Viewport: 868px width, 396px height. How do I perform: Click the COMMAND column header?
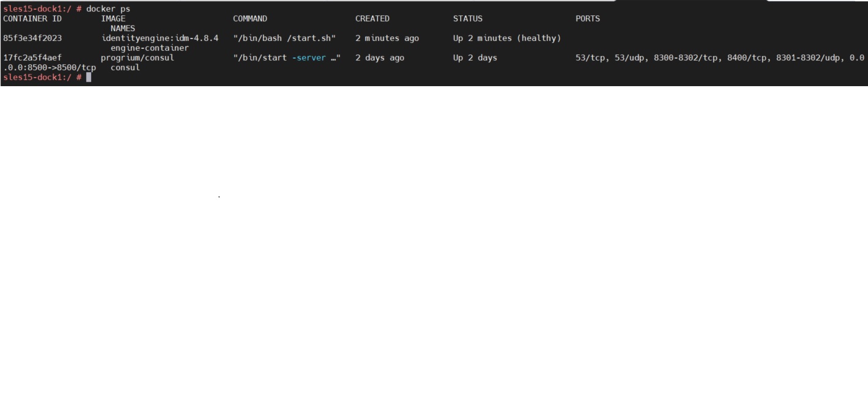(x=249, y=18)
